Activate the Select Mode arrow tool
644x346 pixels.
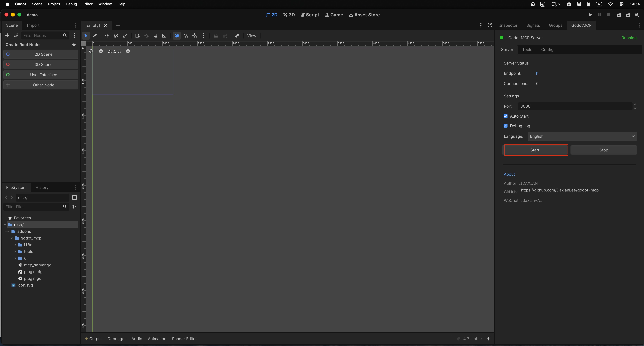(x=86, y=36)
